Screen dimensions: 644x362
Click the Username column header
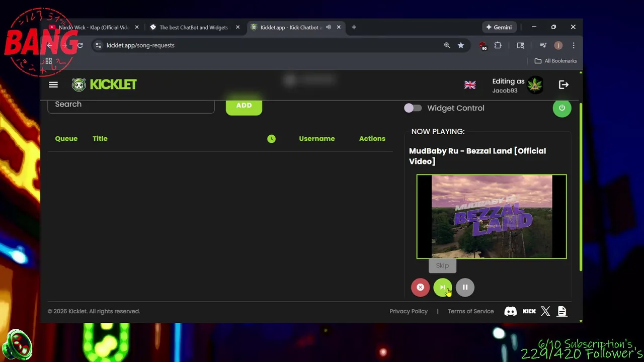pos(317,139)
